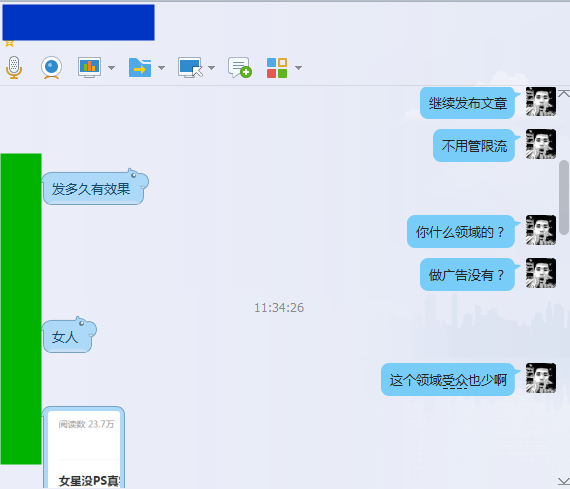Viewport: 570px width, 489px height.
Task: Click the remote desktop control icon
Action: pyautogui.click(x=190, y=67)
